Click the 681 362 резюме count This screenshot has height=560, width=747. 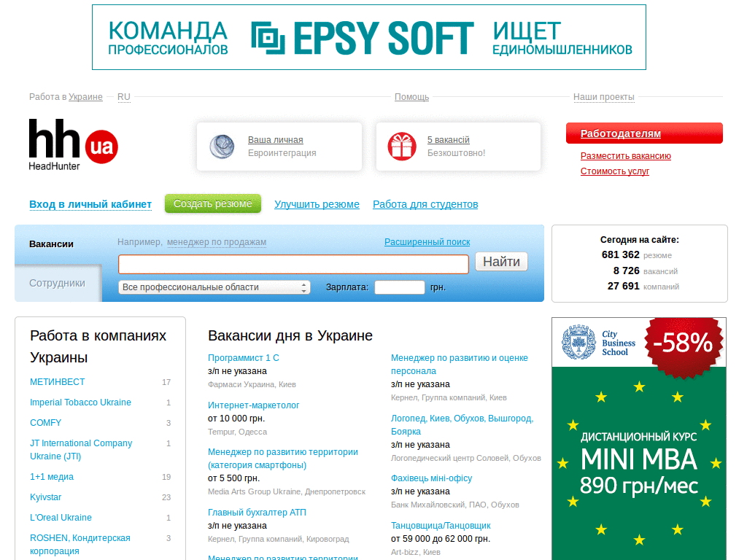click(636, 254)
